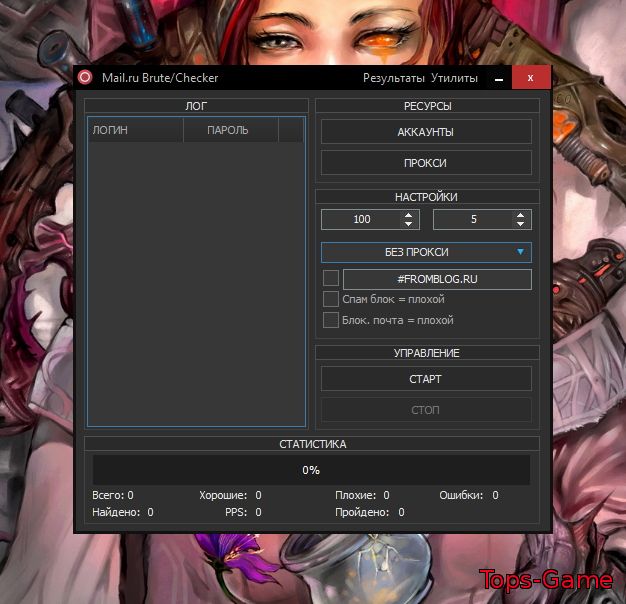Decrease the 100 value with down arrow
Screen dimensions: 626x604
click(408, 224)
